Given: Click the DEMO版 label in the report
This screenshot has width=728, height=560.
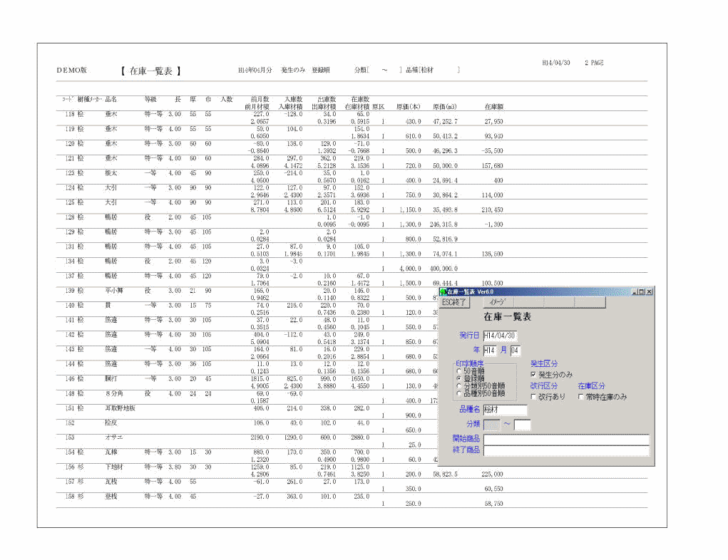Looking at the screenshot, I should coord(71,71).
